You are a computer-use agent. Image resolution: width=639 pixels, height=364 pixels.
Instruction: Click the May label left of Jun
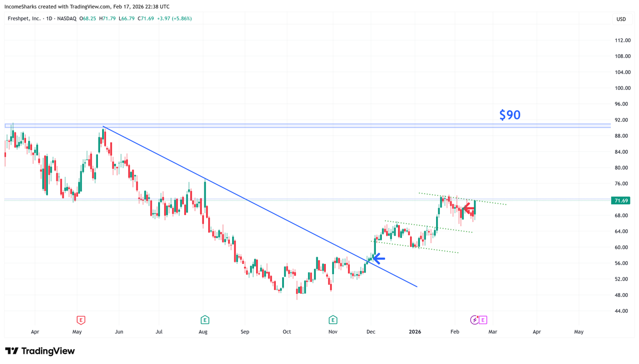(77, 332)
